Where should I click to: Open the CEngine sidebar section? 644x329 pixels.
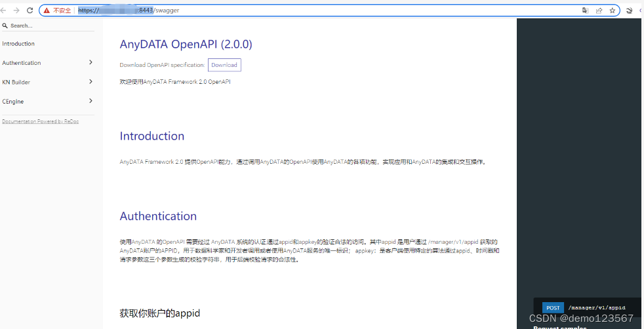click(12, 102)
